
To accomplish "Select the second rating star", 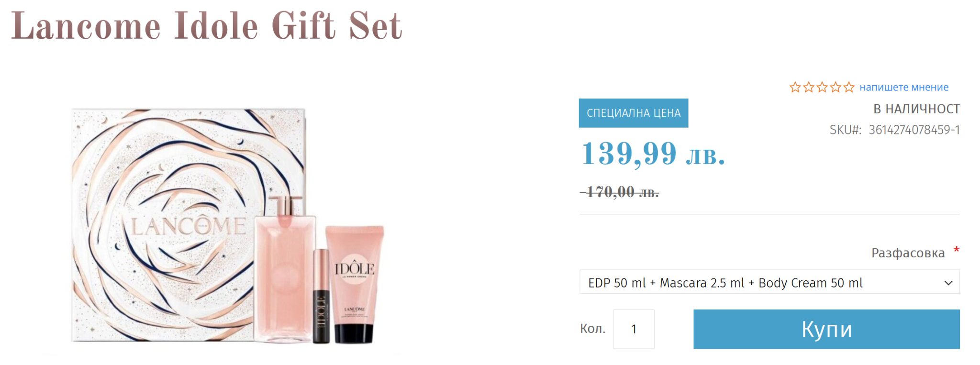I will [809, 87].
